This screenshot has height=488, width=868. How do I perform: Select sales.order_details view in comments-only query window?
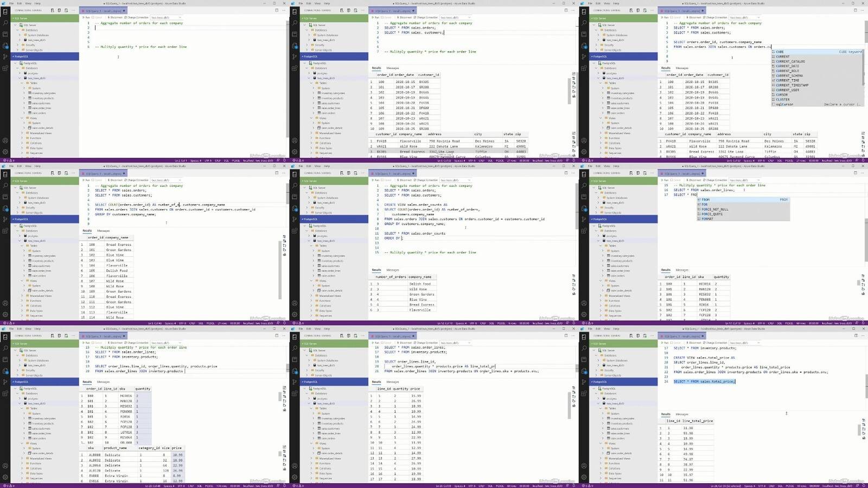(42, 128)
